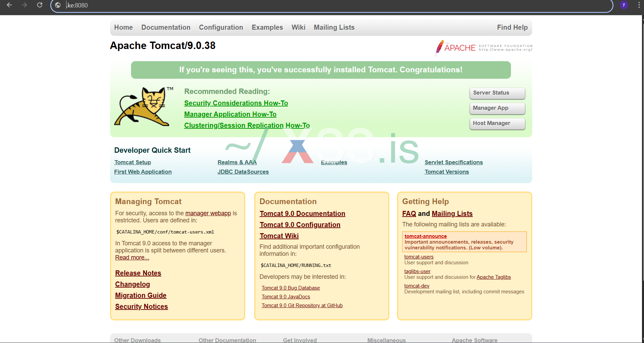The width and height of the screenshot is (644, 343).
Task: Open JDBC DataSources link
Action: [x=243, y=172]
